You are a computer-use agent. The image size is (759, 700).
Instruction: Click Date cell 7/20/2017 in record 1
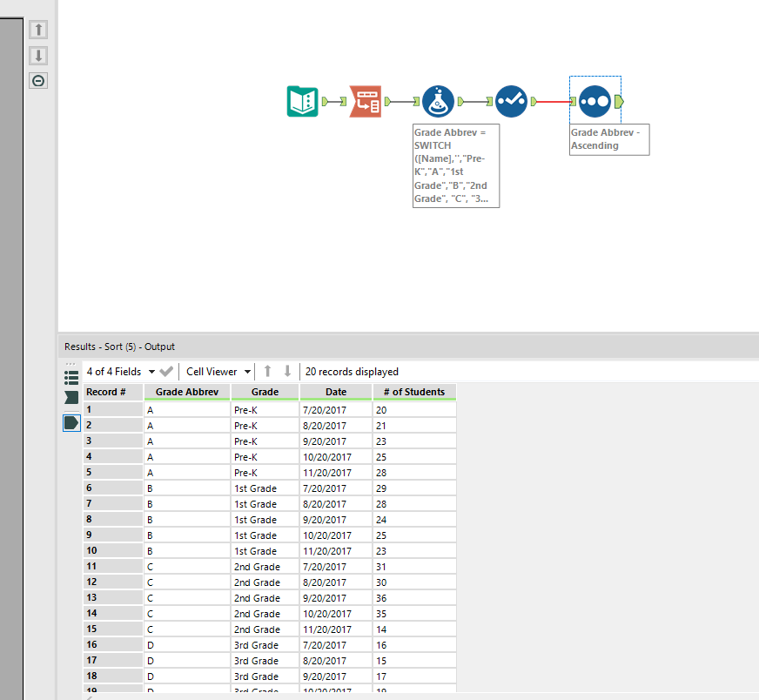[336, 410]
